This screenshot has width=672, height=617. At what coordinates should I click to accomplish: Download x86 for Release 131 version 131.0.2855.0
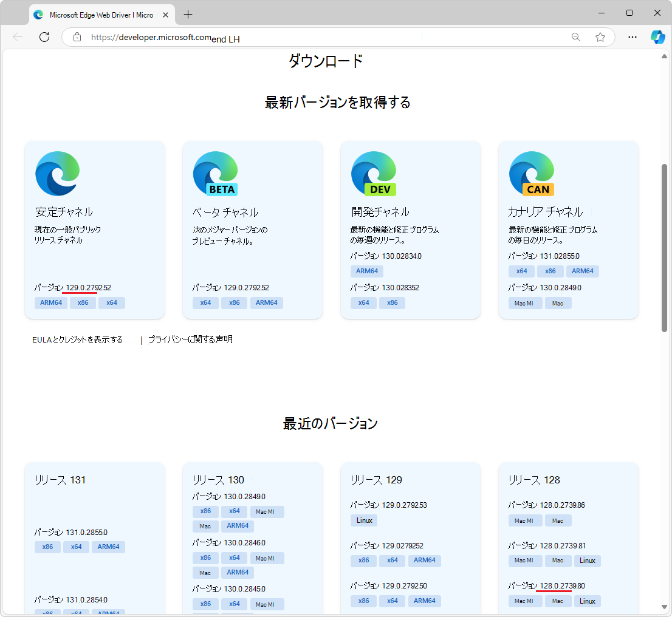click(47, 547)
